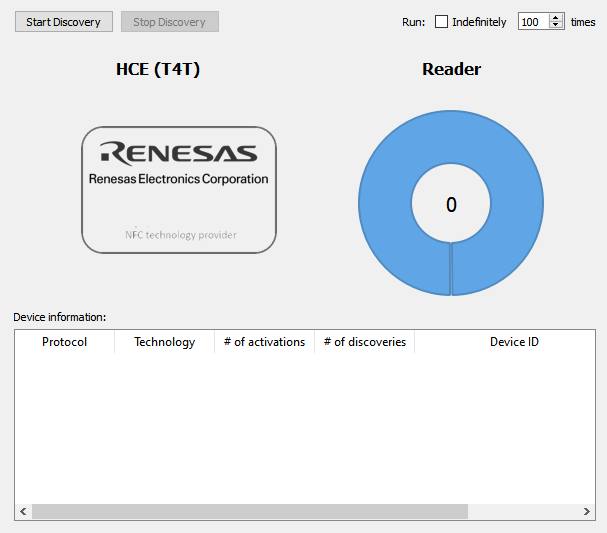Screen dimensions: 607x533
Task: Click the Device ID column header
Action: 514,342
